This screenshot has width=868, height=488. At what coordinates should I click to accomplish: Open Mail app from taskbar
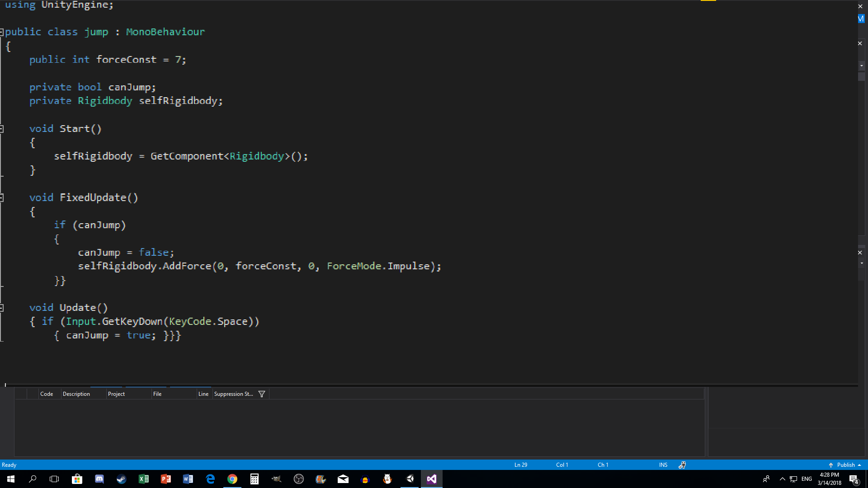point(343,479)
